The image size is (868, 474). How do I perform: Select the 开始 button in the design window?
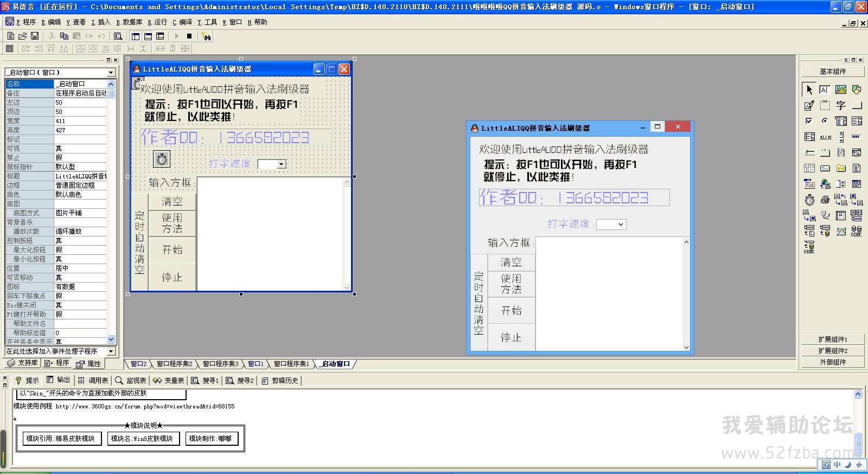pos(172,250)
